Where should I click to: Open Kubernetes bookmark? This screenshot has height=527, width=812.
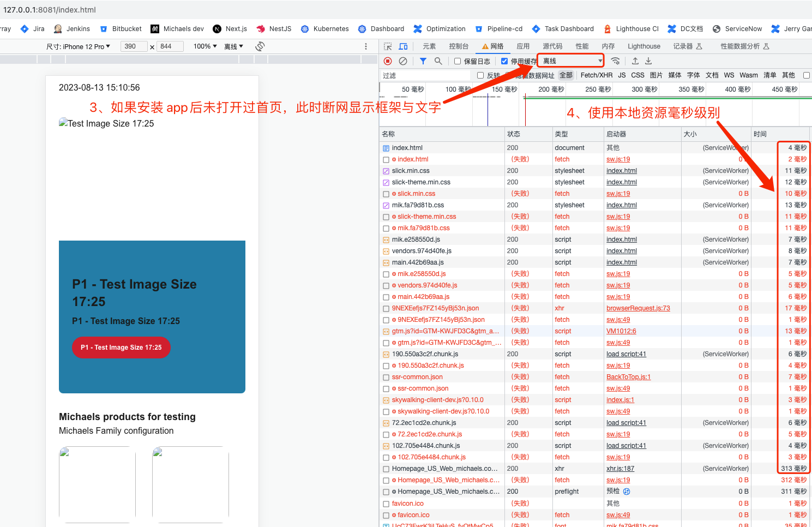point(325,29)
